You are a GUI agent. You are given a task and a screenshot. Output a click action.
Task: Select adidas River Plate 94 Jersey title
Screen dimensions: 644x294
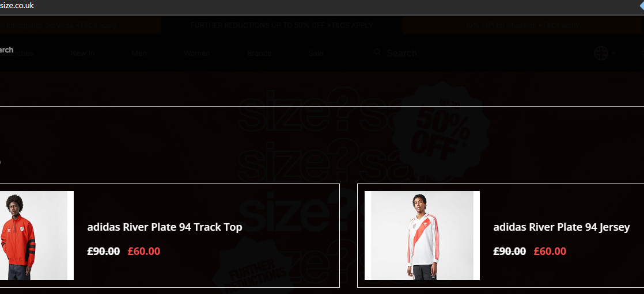pos(562,227)
